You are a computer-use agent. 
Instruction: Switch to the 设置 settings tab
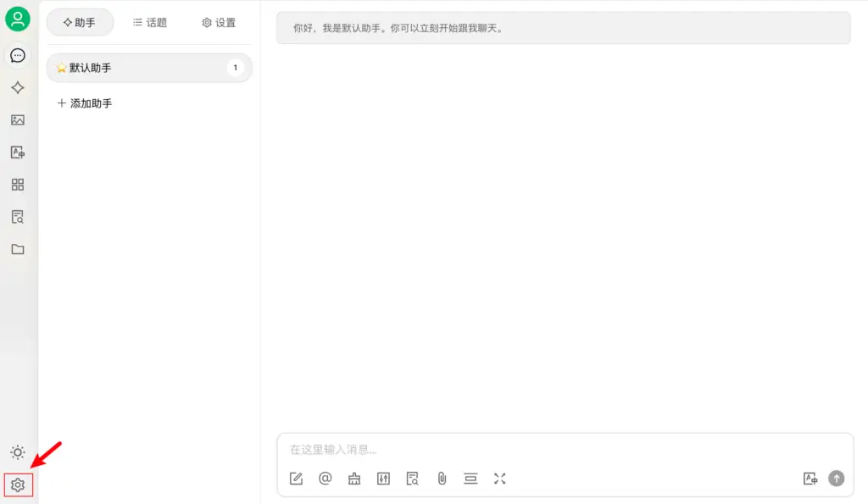click(x=218, y=23)
